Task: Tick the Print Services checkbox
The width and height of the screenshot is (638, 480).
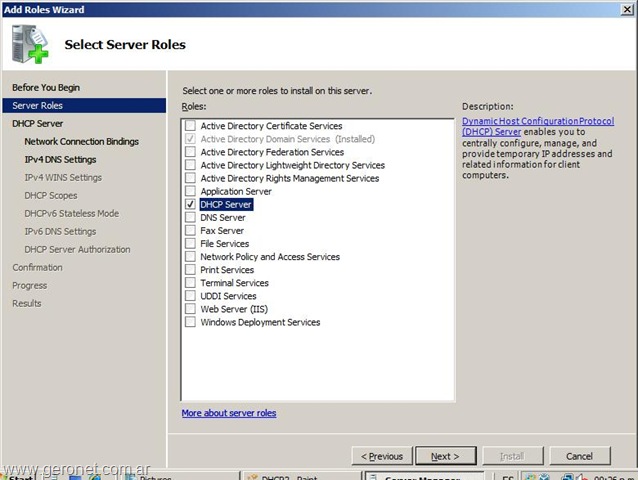Action: coord(190,269)
